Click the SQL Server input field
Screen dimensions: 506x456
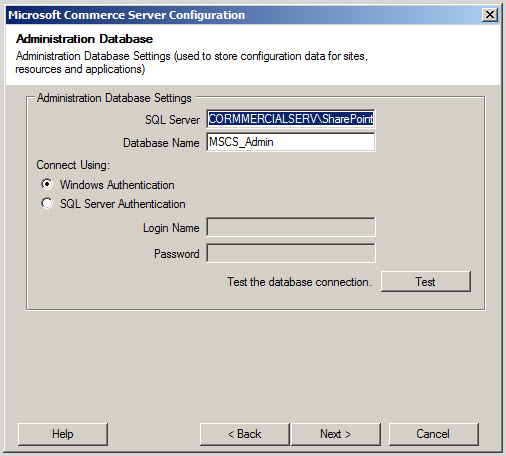coord(291,119)
